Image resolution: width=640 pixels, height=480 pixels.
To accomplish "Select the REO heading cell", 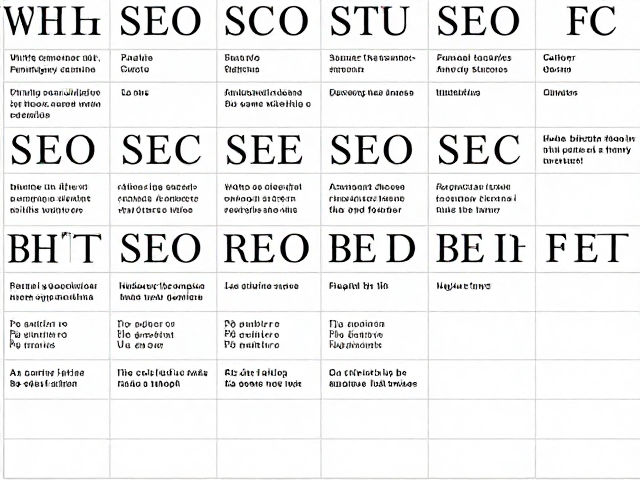I will pos(269,249).
